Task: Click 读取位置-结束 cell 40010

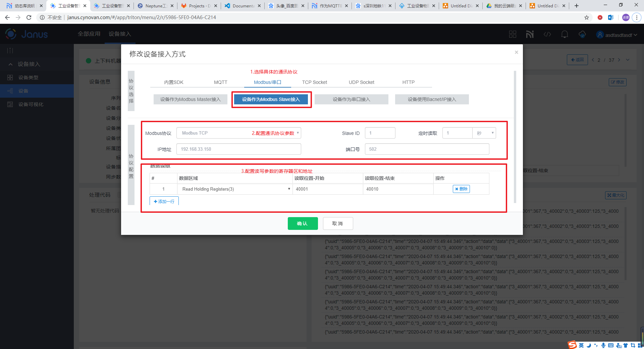Action: coord(398,189)
